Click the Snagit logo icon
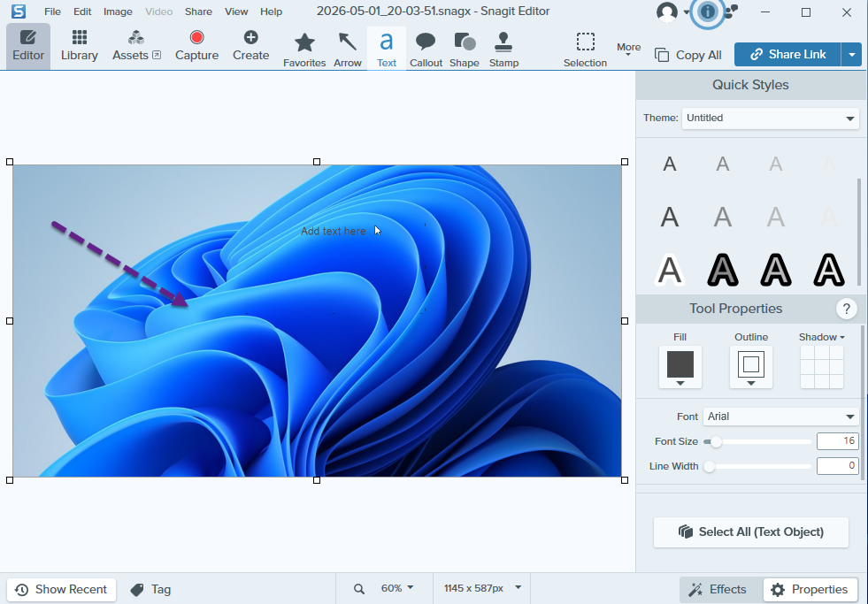Viewport: 868px width, 604px height. [19, 11]
